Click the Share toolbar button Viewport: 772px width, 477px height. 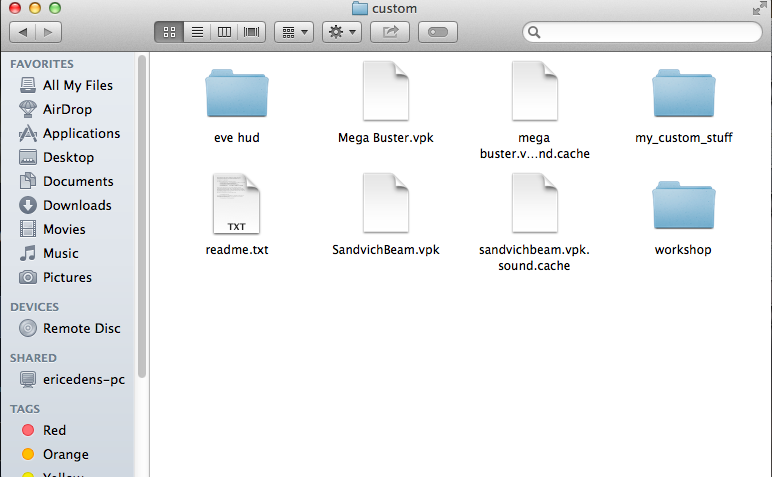point(390,32)
